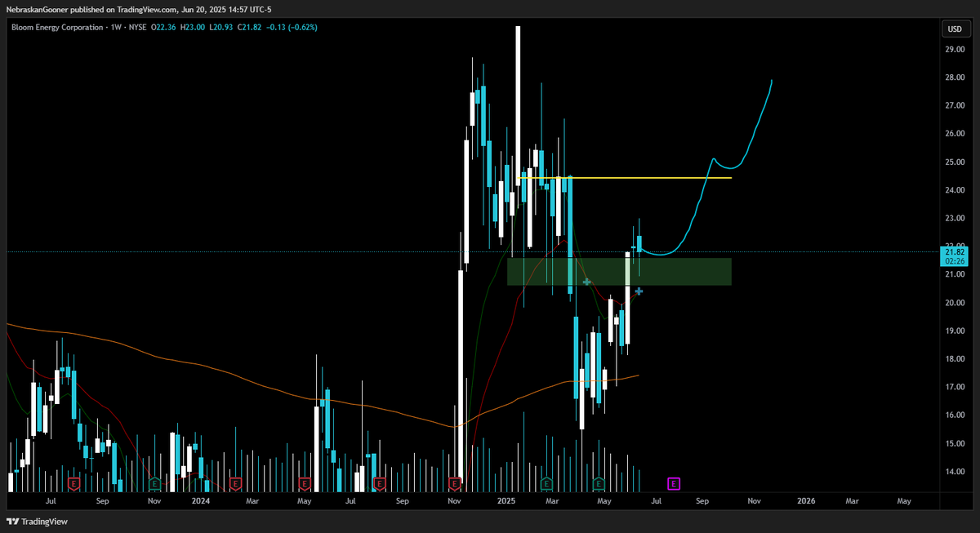Click the TradingView logo
This screenshot has width=980, height=533.
click(x=38, y=522)
